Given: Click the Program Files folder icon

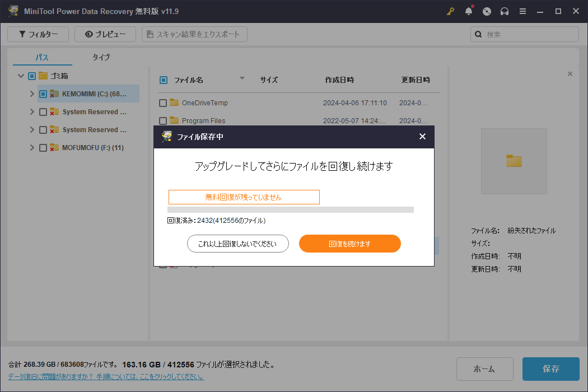Looking at the screenshot, I should point(174,120).
